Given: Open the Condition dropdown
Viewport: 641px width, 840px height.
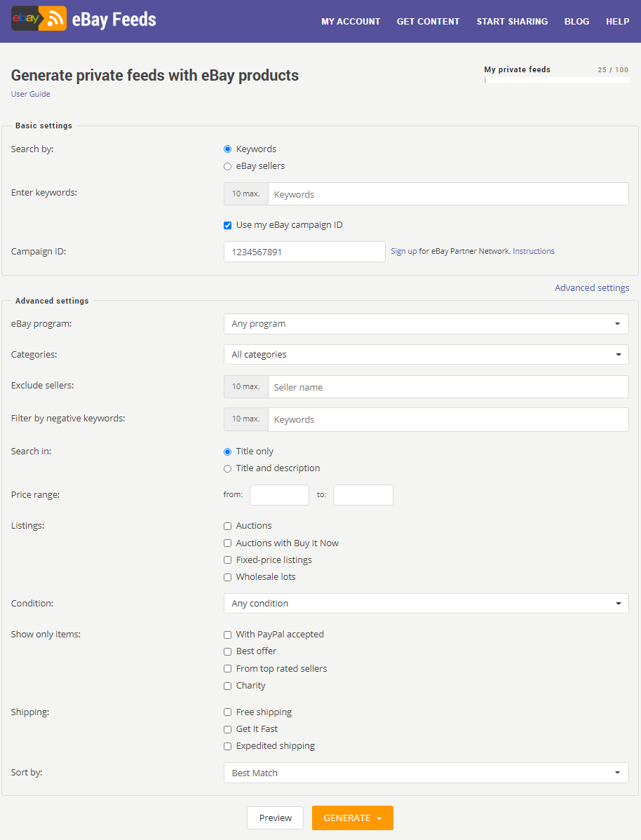Looking at the screenshot, I should coord(426,603).
